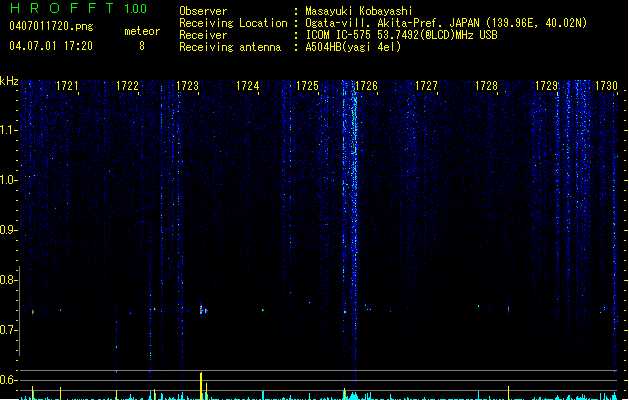Viewport: 629px width, 400px height.
Task: Click the 0.8 kHz axis label
Action: [8, 280]
